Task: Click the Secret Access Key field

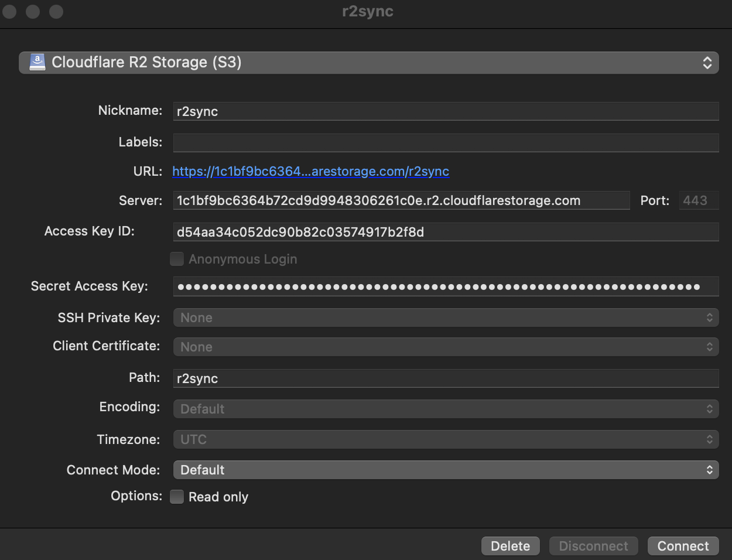Action: pos(445,286)
